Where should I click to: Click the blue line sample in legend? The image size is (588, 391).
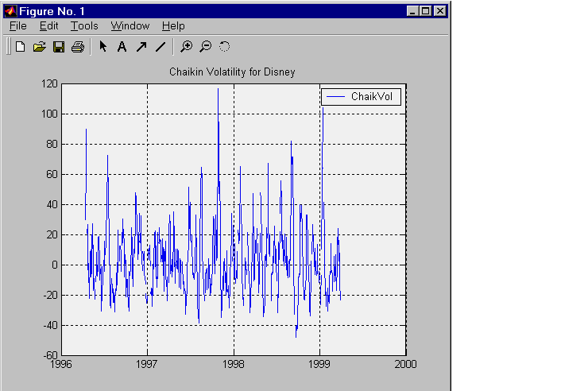pyautogui.click(x=335, y=97)
